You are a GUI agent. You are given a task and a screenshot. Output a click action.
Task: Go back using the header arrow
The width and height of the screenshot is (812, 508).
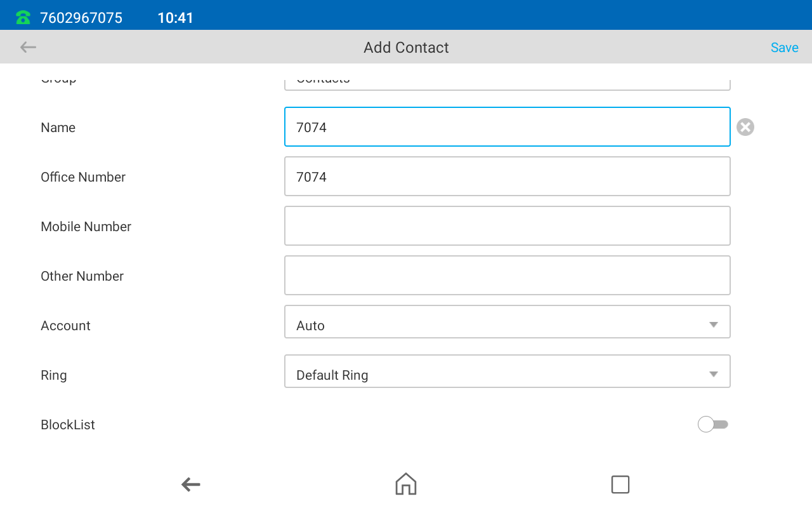[x=28, y=47]
